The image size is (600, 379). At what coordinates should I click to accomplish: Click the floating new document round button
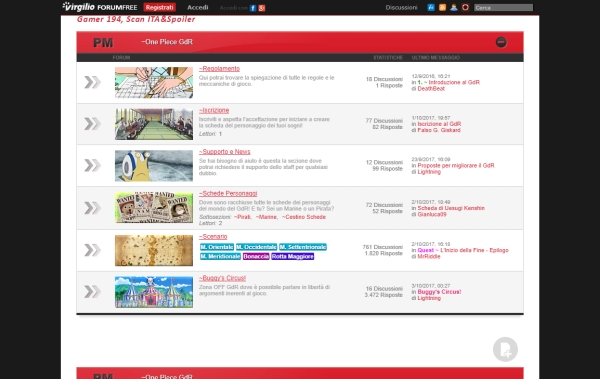coord(505,349)
